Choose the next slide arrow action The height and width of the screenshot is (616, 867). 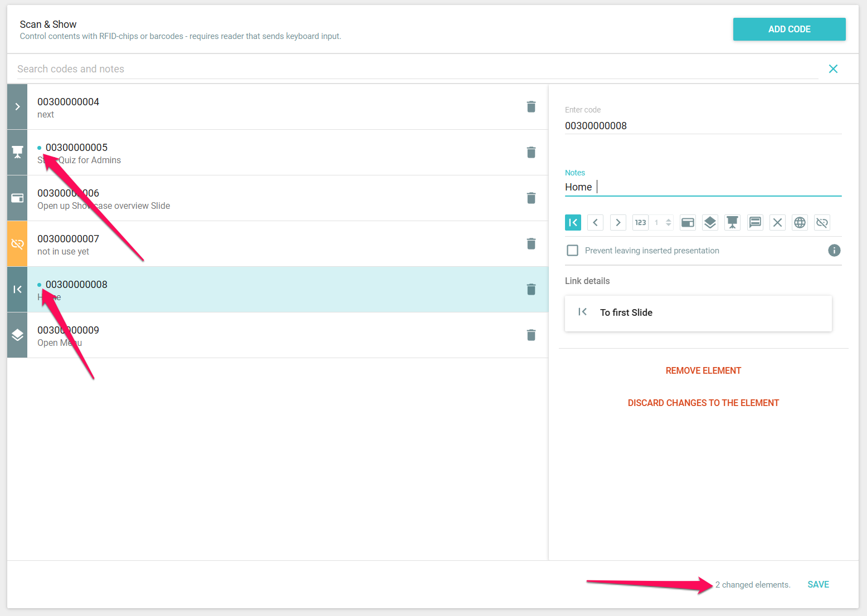[x=618, y=223]
